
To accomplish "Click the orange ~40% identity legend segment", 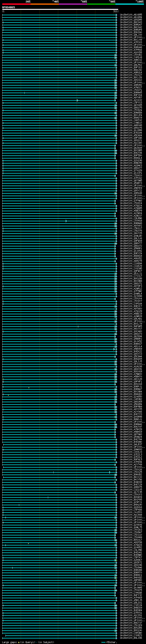I will 45,4.
